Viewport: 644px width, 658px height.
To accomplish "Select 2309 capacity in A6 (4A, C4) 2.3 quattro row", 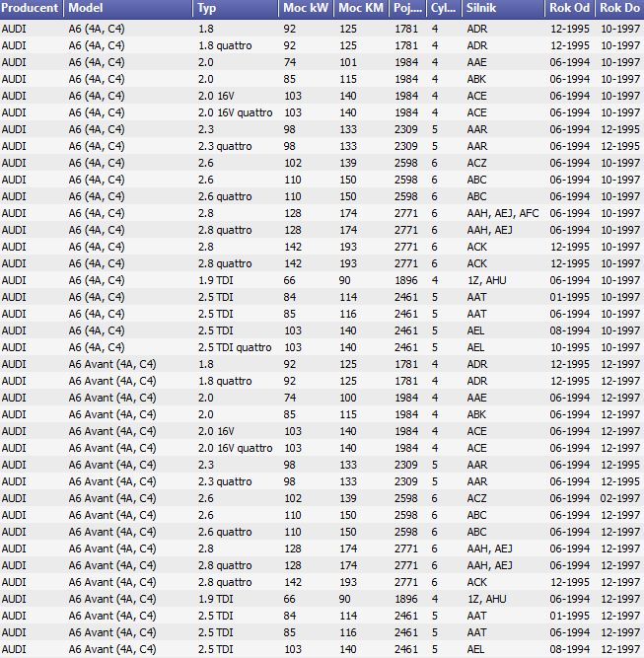I will [x=405, y=146].
